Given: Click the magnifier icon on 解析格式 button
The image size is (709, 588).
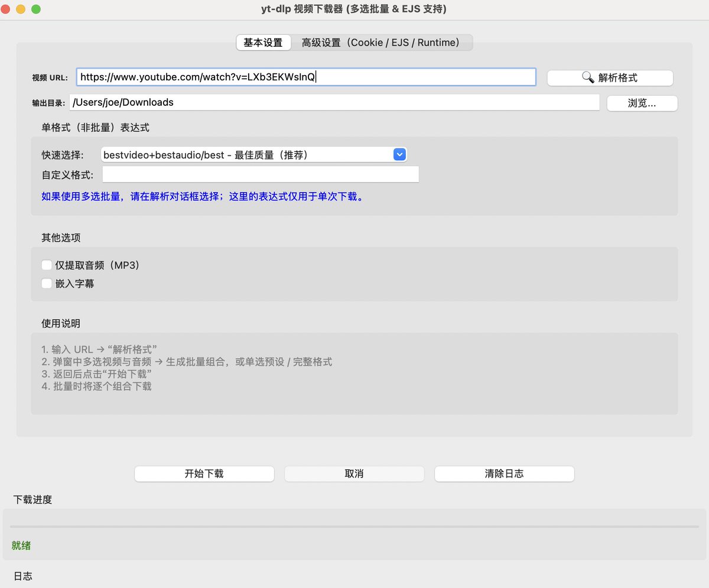Looking at the screenshot, I should point(588,77).
